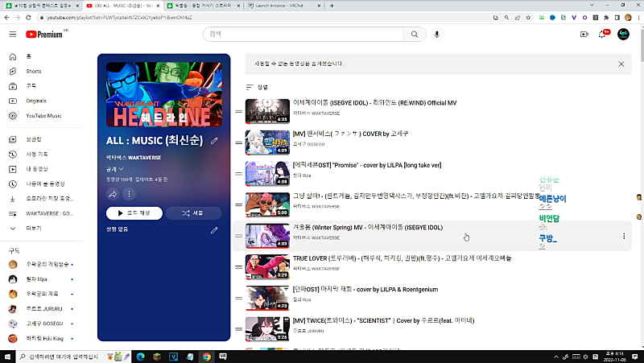The image size is (644, 363).
Task: Close the hidden videos notice
Action: pyautogui.click(x=621, y=64)
